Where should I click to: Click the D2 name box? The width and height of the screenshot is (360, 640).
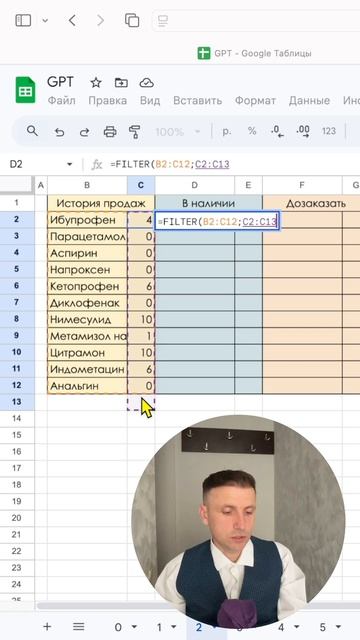(16, 164)
